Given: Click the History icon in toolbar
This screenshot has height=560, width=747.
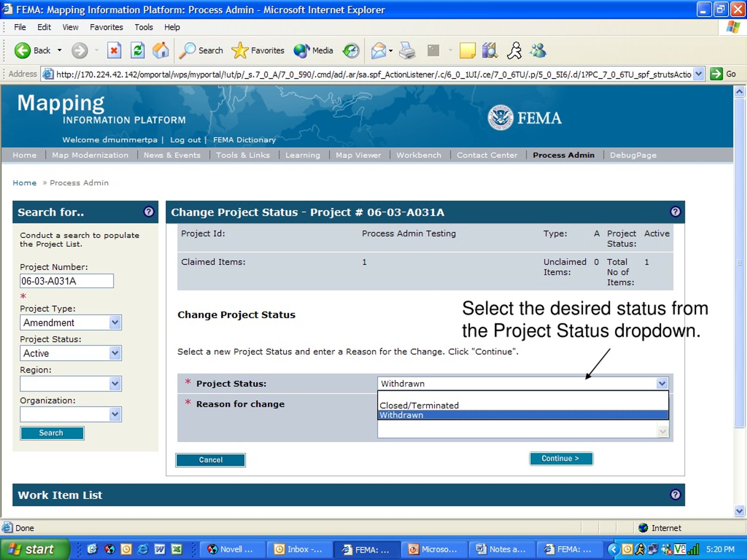Looking at the screenshot, I should tap(351, 51).
